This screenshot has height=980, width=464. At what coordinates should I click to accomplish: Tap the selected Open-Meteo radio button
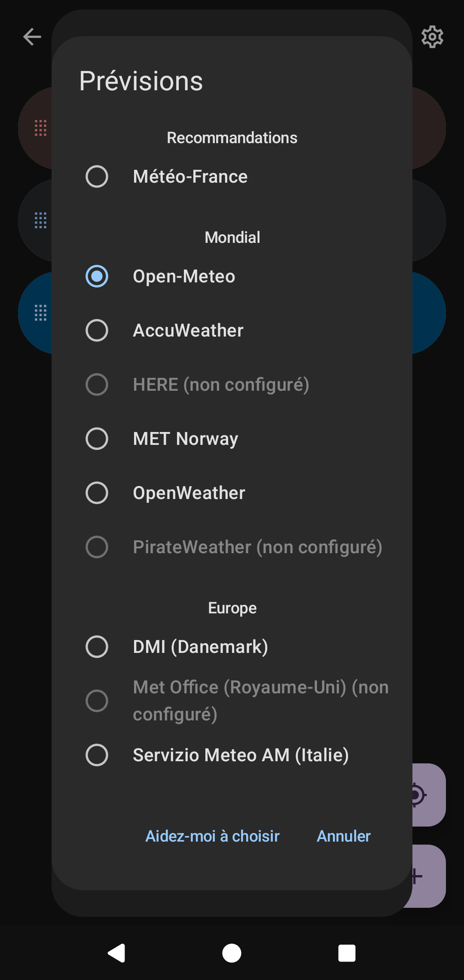click(97, 276)
